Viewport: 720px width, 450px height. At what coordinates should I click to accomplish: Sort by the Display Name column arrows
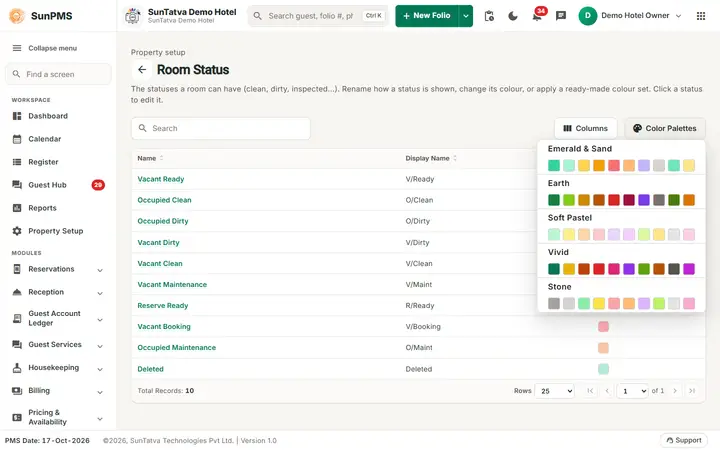coord(455,158)
